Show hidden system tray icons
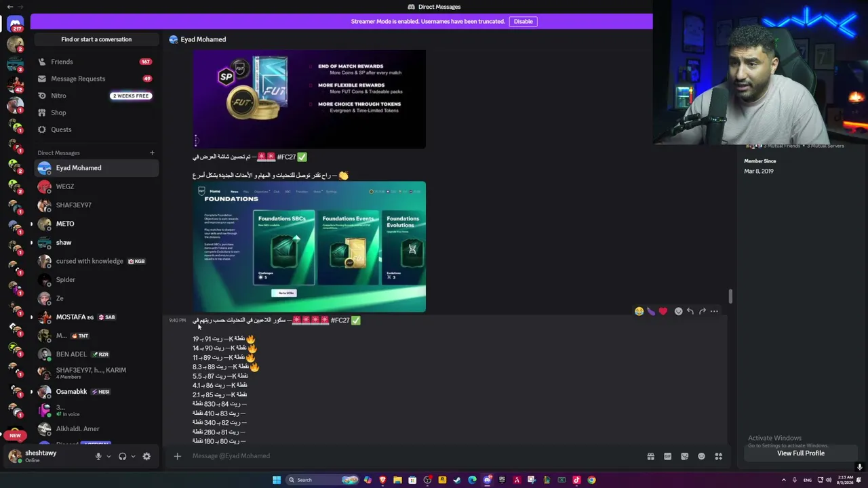Screen dimensions: 868x488 click(x=784, y=480)
